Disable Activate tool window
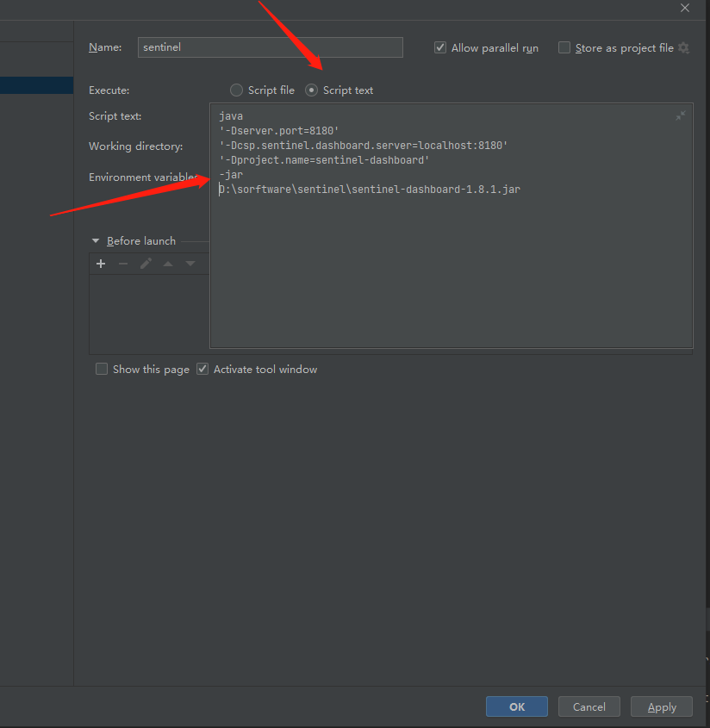Image resolution: width=710 pixels, height=728 pixels. 202,369
